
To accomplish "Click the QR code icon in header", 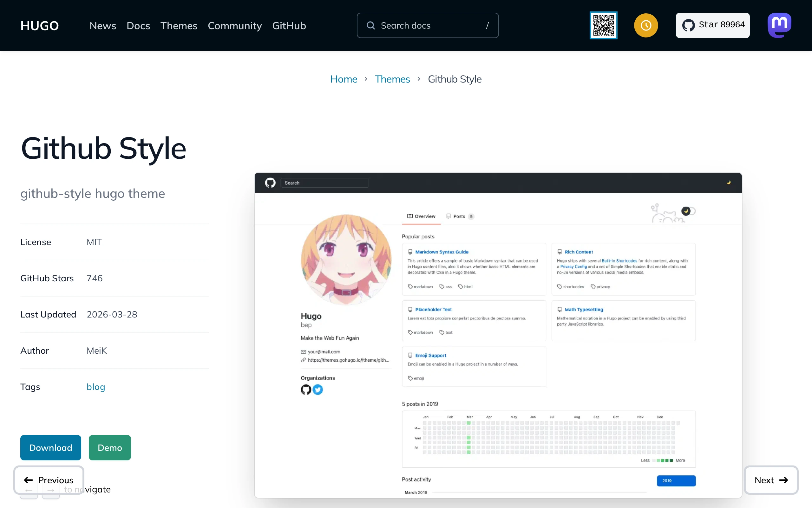I will [603, 25].
